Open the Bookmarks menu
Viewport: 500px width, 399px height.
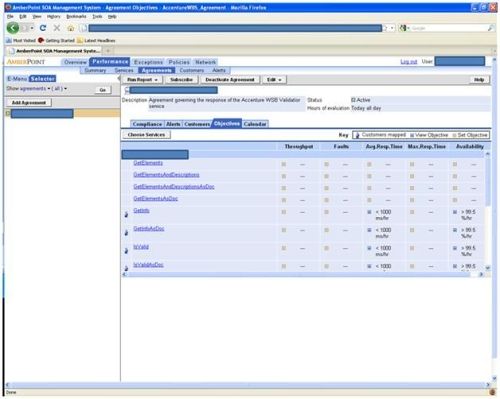click(x=76, y=16)
